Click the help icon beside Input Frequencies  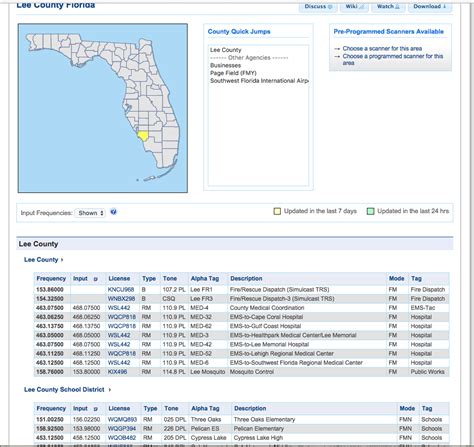pos(113,212)
